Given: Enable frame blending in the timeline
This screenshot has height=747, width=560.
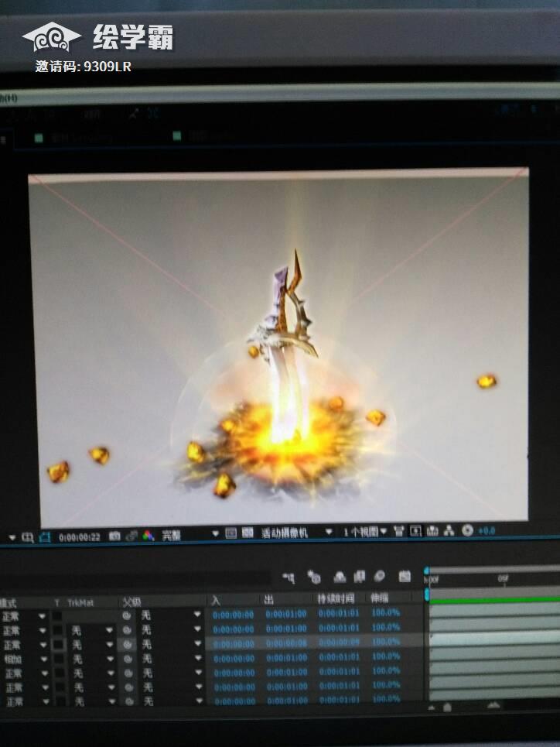Looking at the screenshot, I should tap(359, 577).
